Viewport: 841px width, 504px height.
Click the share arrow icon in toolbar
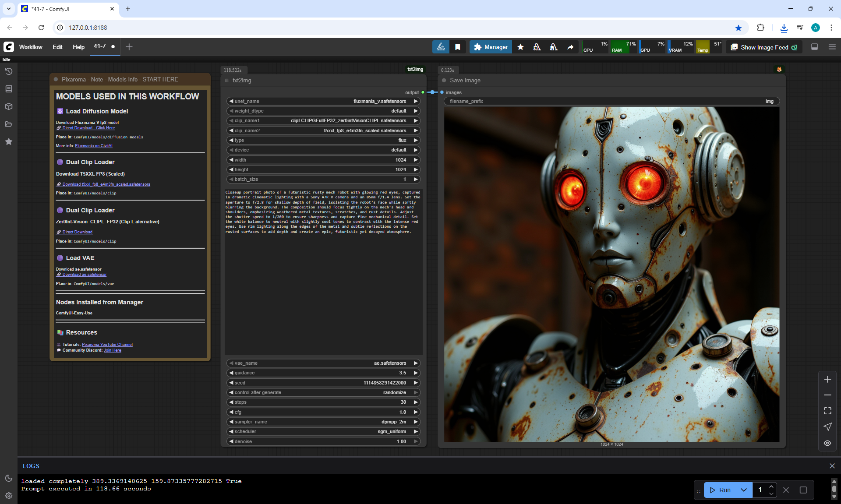[x=570, y=47]
